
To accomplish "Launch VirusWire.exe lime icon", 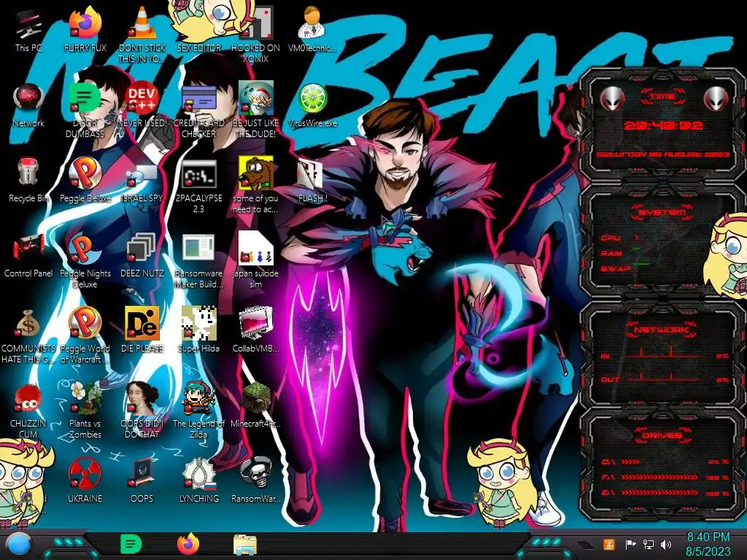I will (x=312, y=105).
